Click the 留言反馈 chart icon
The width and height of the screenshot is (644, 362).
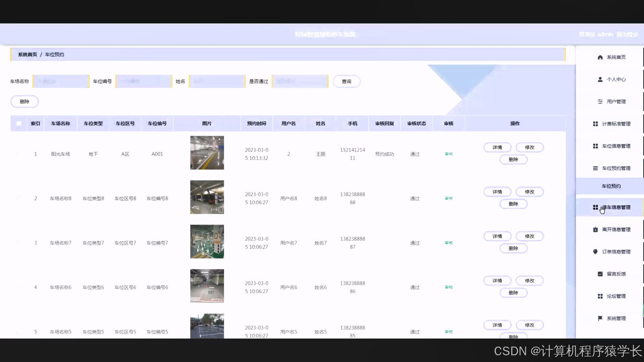tap(600, 274)
